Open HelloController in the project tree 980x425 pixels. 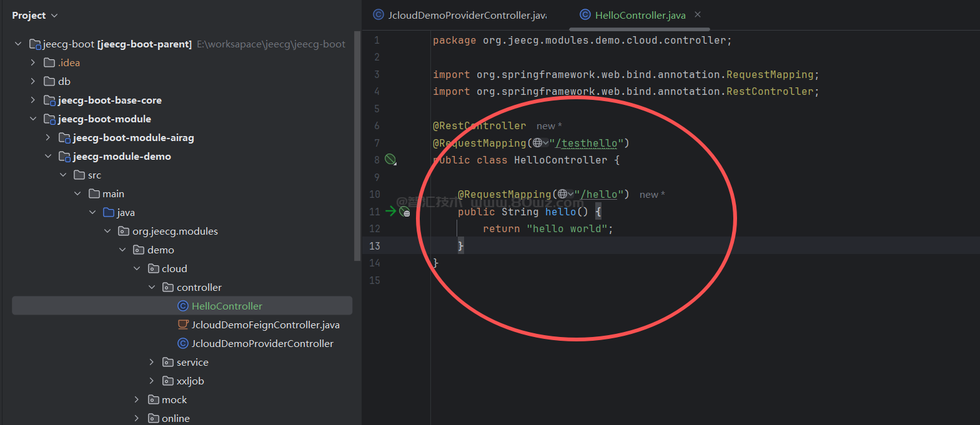pyautogui.click(x=227, y=306)
